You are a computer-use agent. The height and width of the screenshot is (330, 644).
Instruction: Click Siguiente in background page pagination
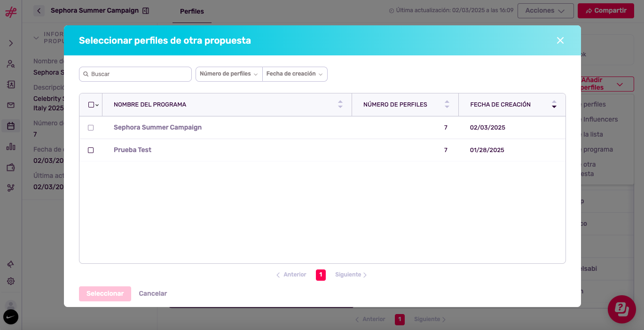pos(430,319)
